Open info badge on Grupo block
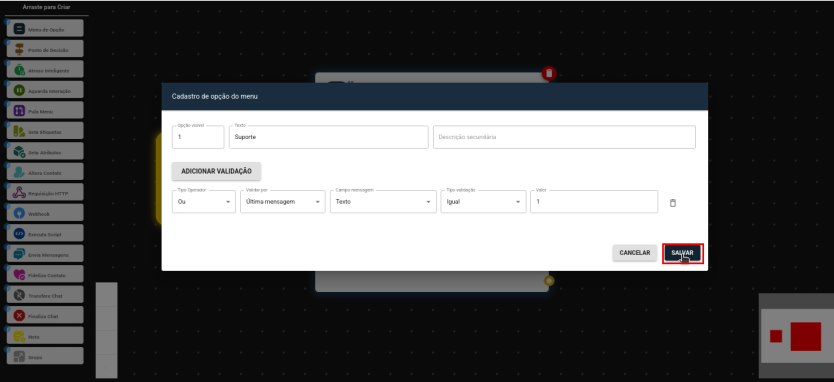The height and width of the screenshot is (382, 834). (7, 349)
